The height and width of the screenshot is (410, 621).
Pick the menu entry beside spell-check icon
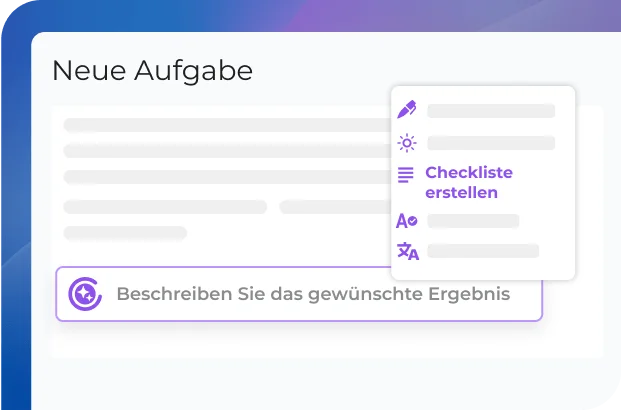(x=473, y=221)
